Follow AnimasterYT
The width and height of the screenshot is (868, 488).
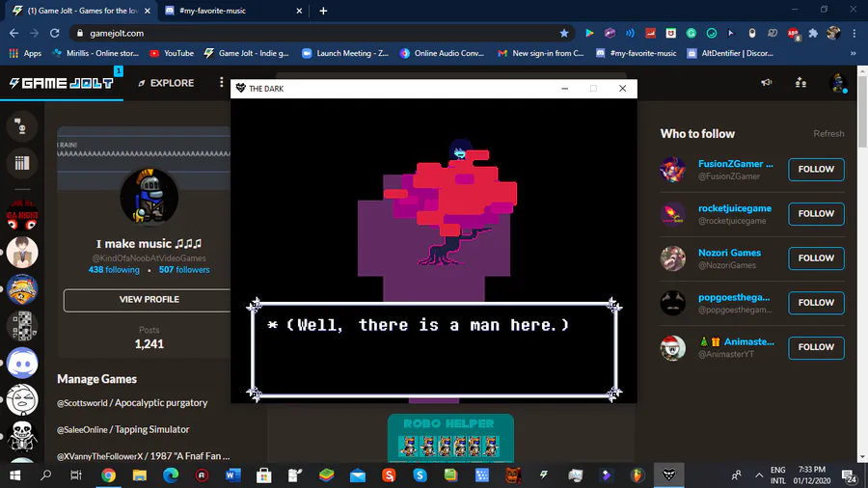tap(816, 347)
